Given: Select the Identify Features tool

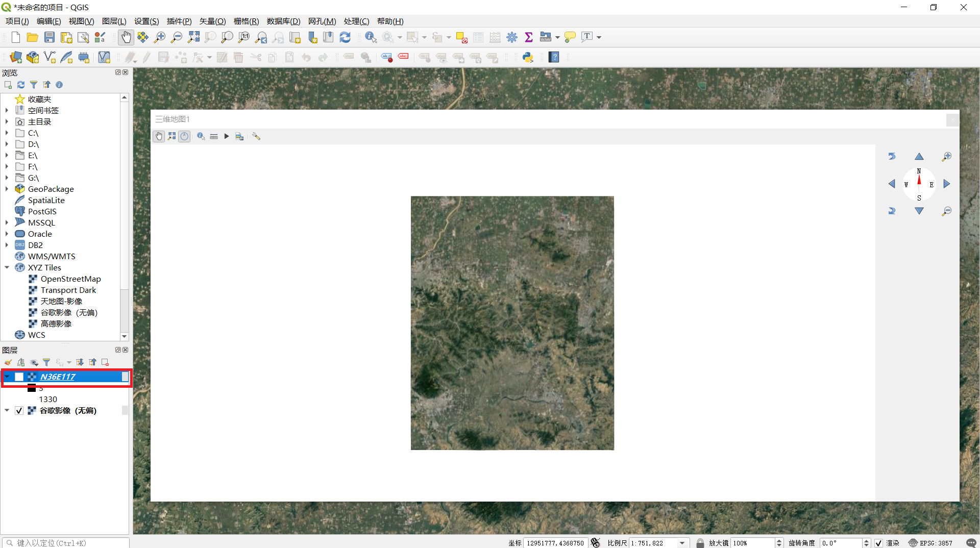Looking at the screenshot, I should point(371,37).
